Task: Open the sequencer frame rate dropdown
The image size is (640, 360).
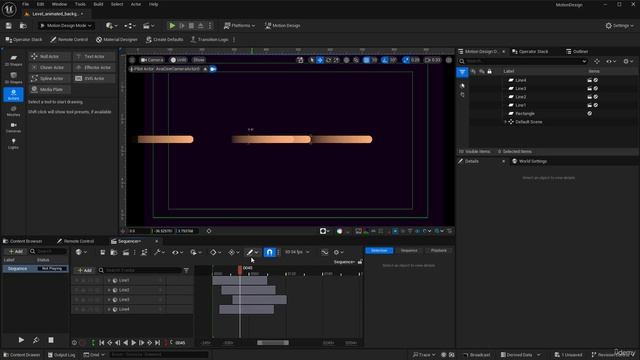Action: pyautogui.click(x=297, y=252)
